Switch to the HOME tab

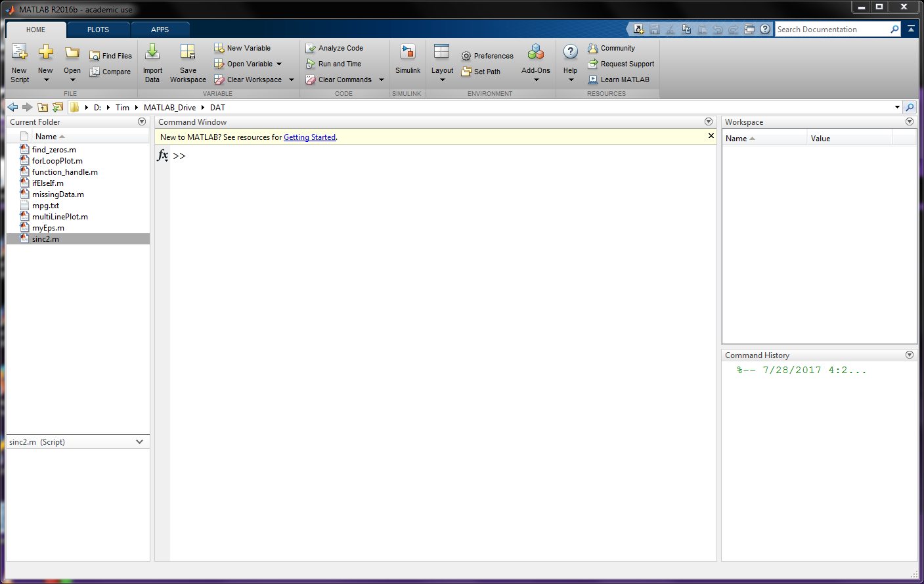(35, 30)
